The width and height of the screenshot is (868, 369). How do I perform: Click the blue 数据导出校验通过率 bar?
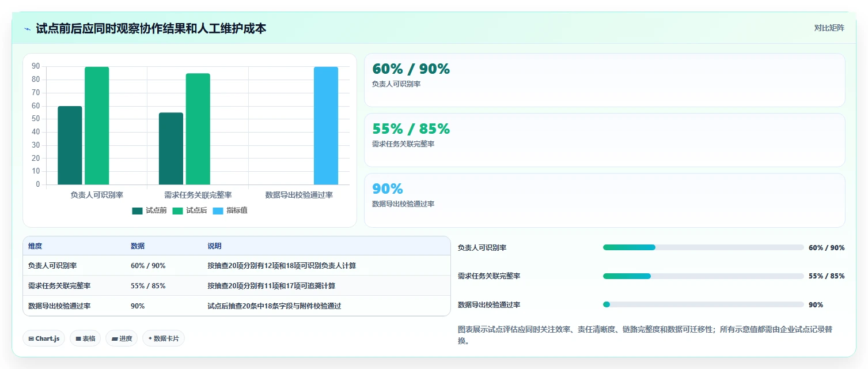(326, 126)
